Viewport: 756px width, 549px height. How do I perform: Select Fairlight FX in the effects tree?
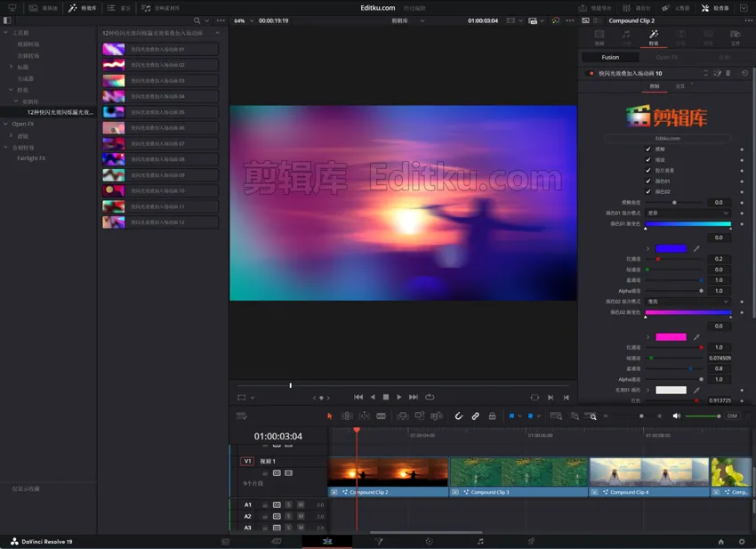pyautogui.click(x=31, y=158)
